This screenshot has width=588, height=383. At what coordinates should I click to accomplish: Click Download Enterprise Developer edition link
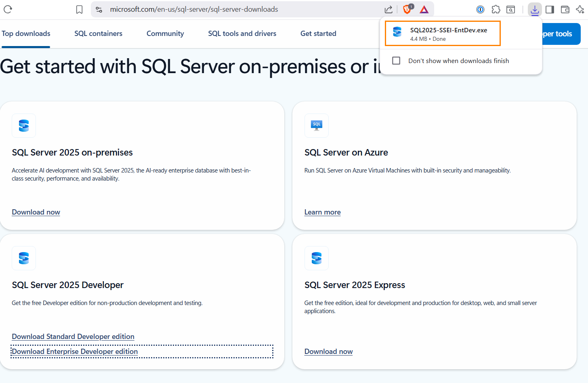pos(75,351)
